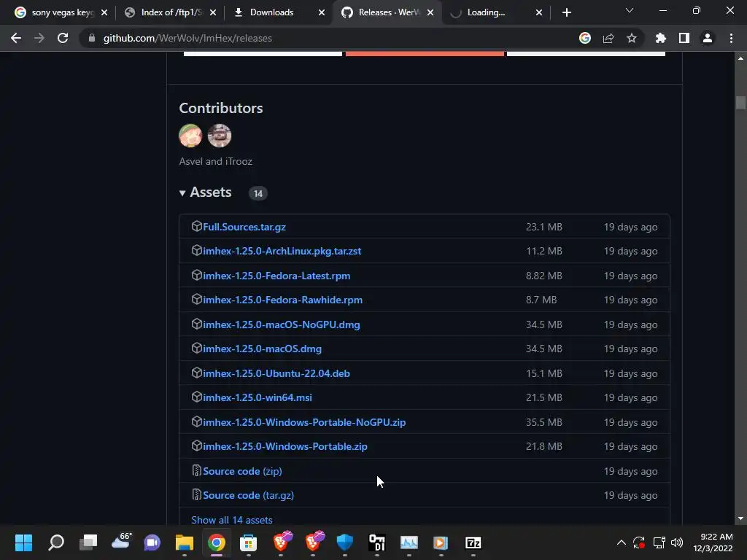Screen dimensions: 747x560
Task: Click the forward navigation arrow
Action: (39, 38)
